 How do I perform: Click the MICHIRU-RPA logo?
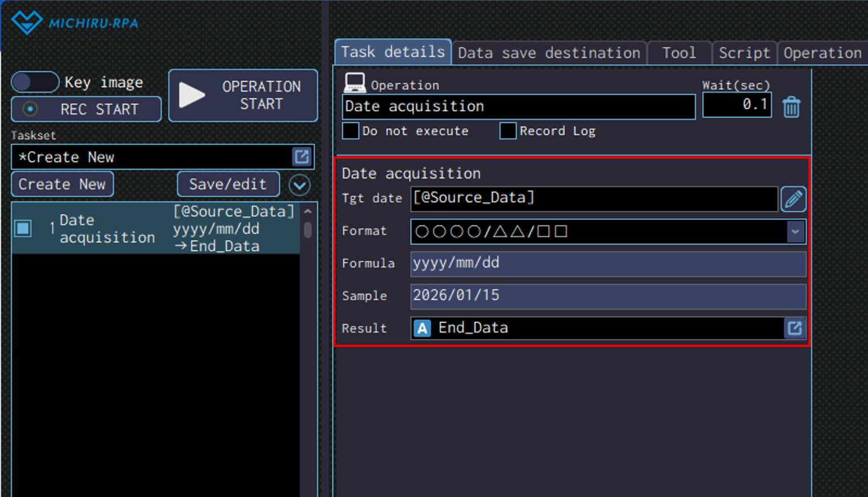[75, 23]
